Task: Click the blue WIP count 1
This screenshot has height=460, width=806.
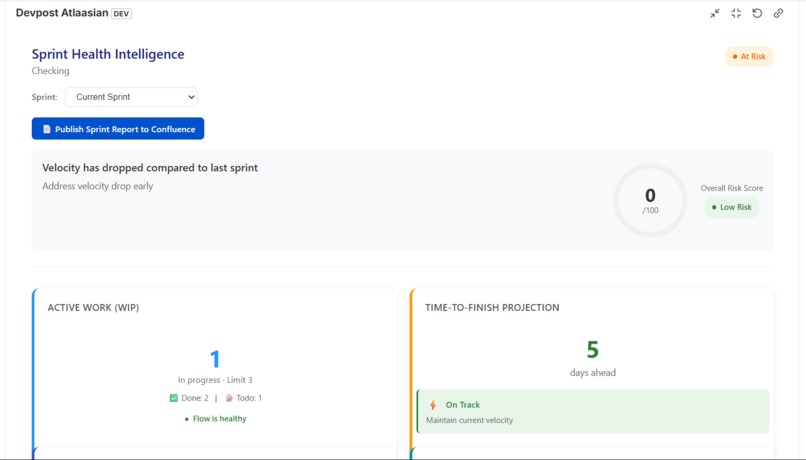Action: pyautogui.click(x=215, y=359)
